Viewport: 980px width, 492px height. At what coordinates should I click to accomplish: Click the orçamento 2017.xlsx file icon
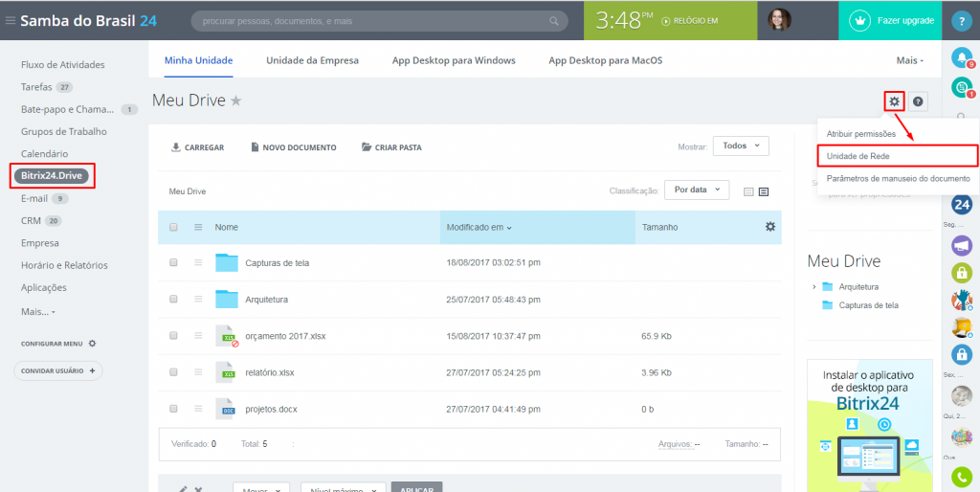pos(228,336)
